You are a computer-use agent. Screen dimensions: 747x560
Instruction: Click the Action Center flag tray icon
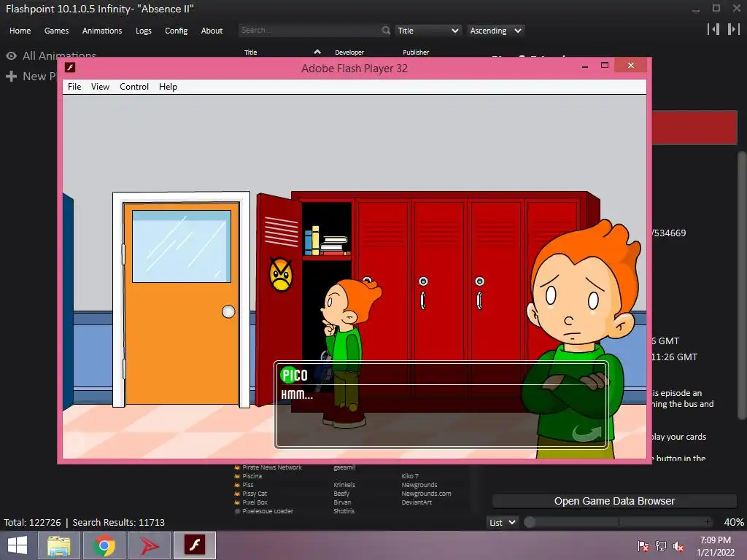point(643,546)
